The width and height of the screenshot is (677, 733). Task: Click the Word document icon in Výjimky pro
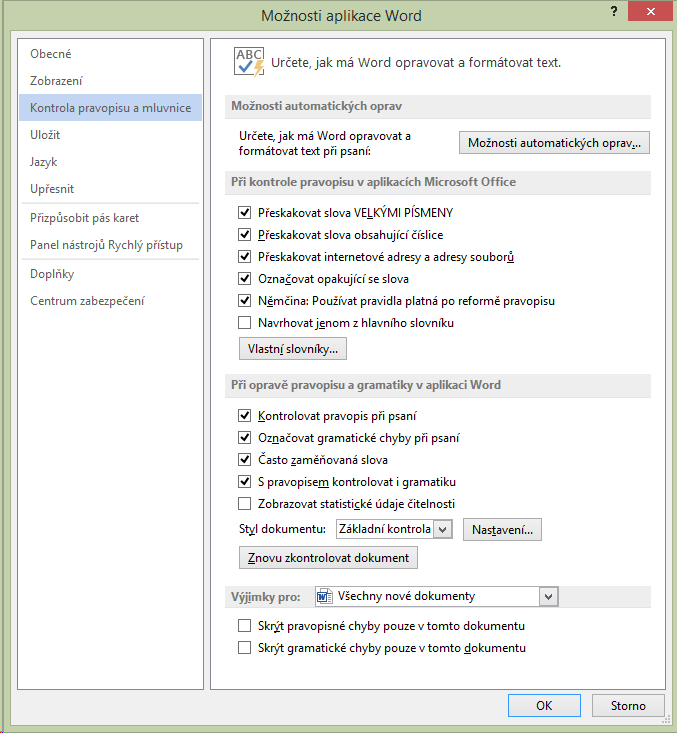pos(324,596)
